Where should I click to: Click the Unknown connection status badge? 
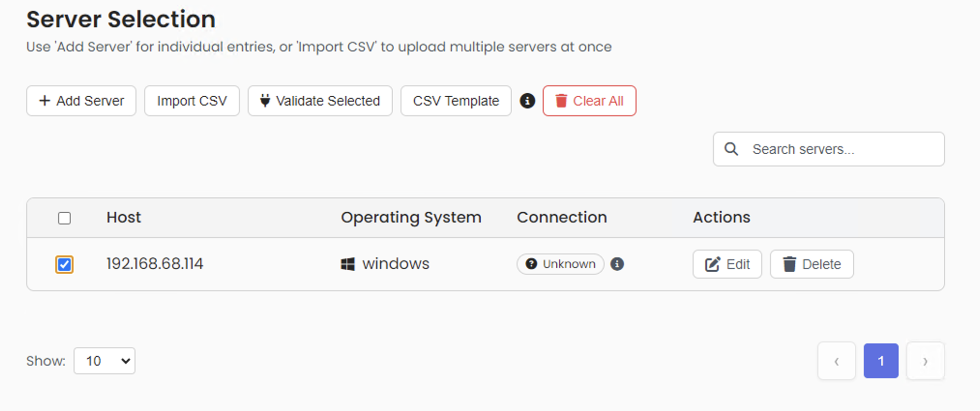click(560, 264)
